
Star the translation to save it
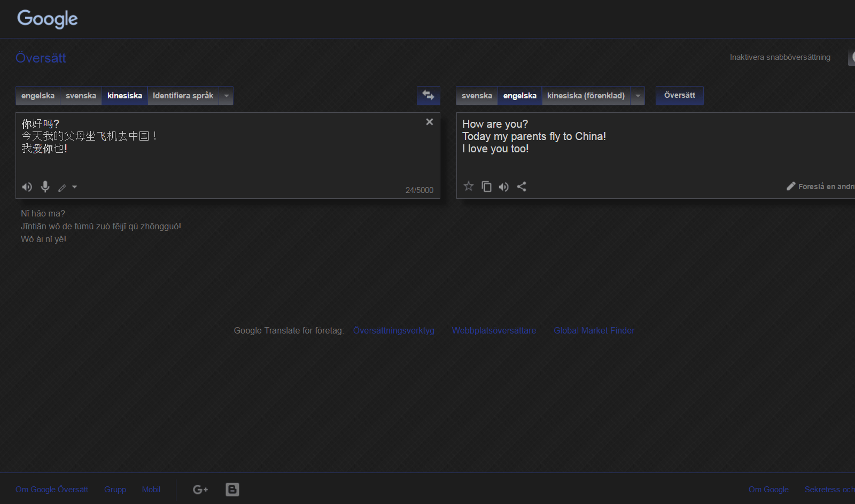pos(469,186)
